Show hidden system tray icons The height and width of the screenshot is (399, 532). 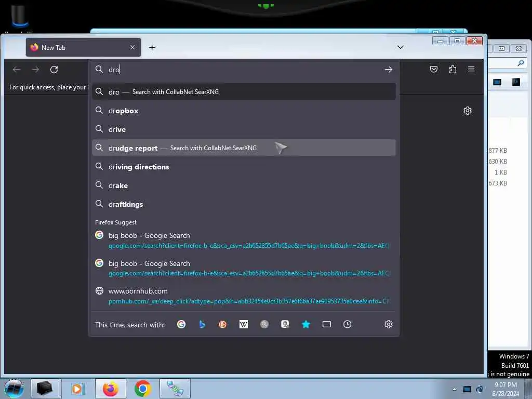coord(454,389)
